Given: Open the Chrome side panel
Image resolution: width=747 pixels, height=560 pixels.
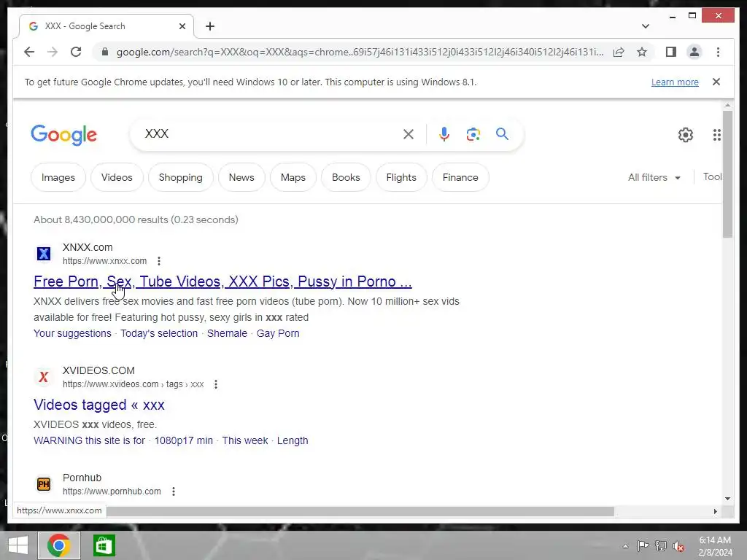Looking at the screenshot, I should pyautogui.click(x=671, y=52).
